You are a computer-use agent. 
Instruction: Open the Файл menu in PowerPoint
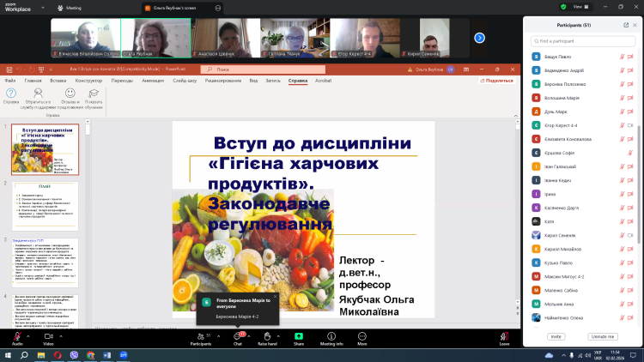click(x=10, y=81)
